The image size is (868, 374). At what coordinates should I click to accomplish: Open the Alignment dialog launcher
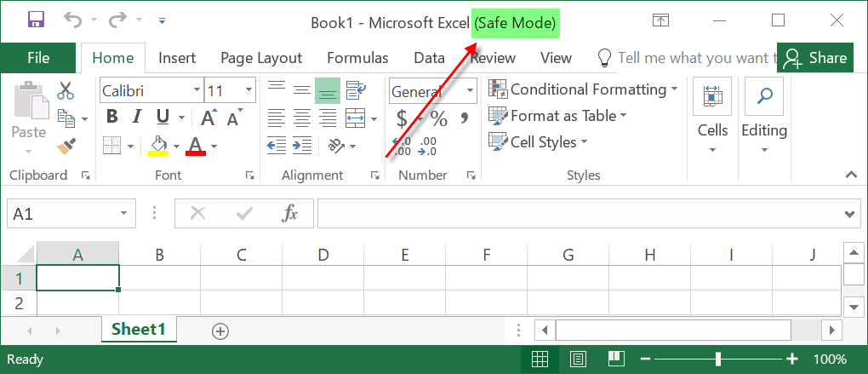375,175
